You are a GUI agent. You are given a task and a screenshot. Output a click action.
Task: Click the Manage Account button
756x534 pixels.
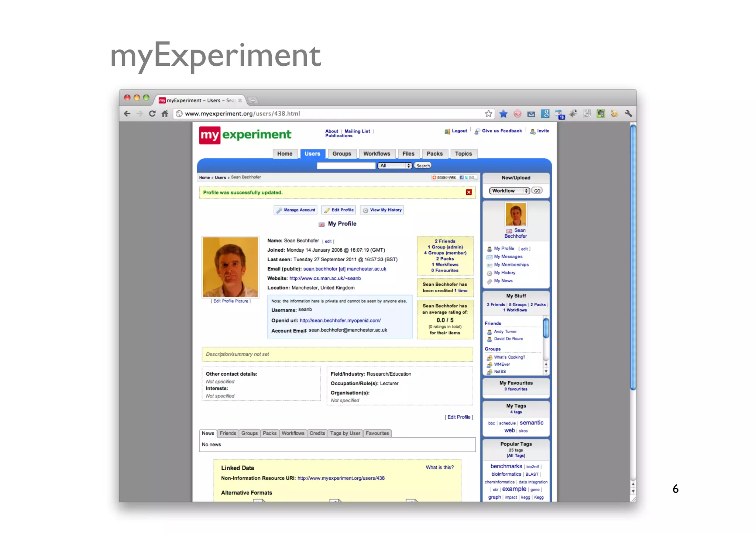click(x=296, y=210)
